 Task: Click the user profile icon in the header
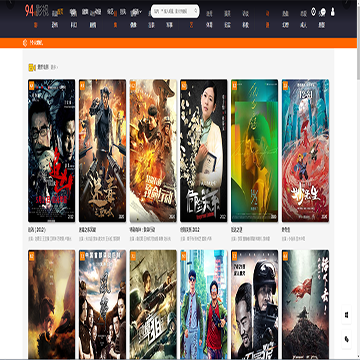[332, 12]
